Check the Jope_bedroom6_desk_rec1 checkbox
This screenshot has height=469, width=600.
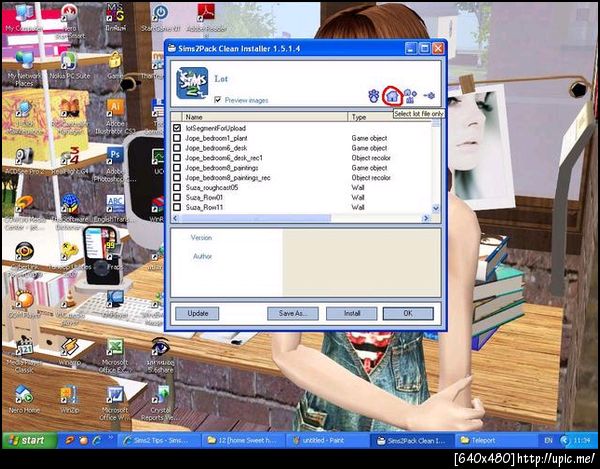pyautogui.click(x=177, y=158)
